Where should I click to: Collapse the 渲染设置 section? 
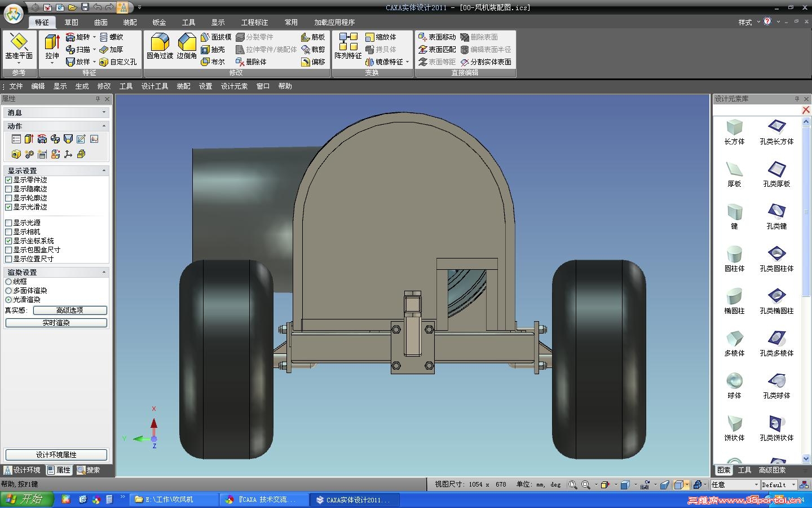104,272
